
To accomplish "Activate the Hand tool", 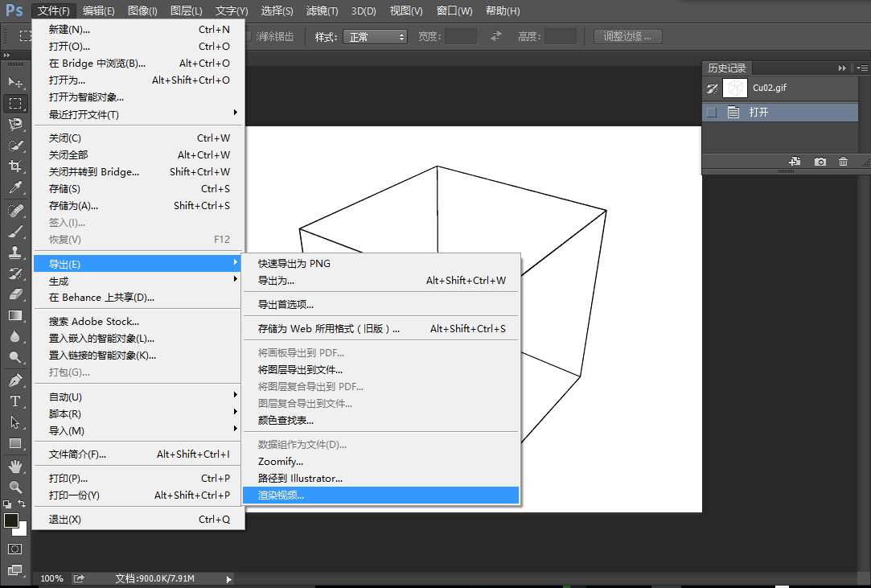I will tap(14, 466).
